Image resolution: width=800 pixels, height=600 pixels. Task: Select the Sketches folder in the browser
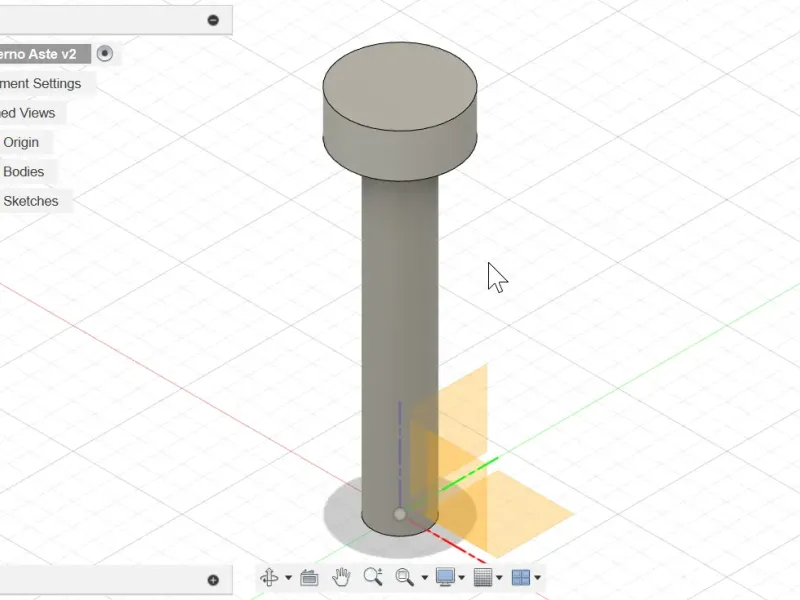[31, 201]
